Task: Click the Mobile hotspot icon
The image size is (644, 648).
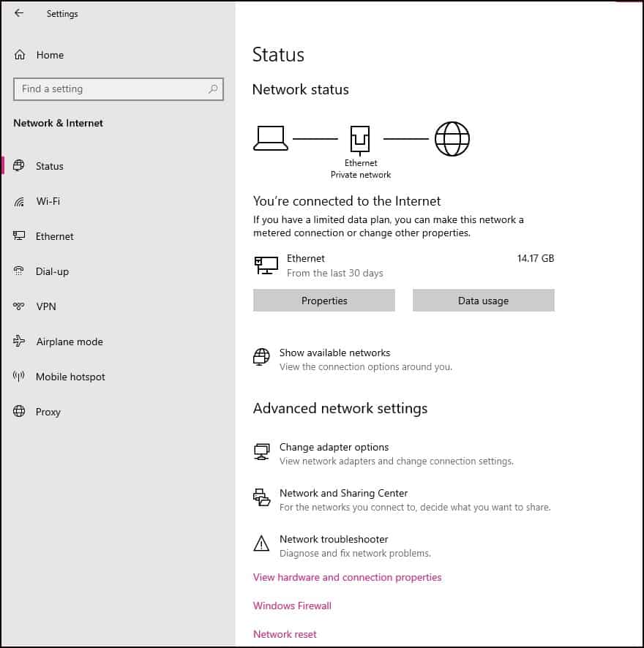Action: pos(20,377)
